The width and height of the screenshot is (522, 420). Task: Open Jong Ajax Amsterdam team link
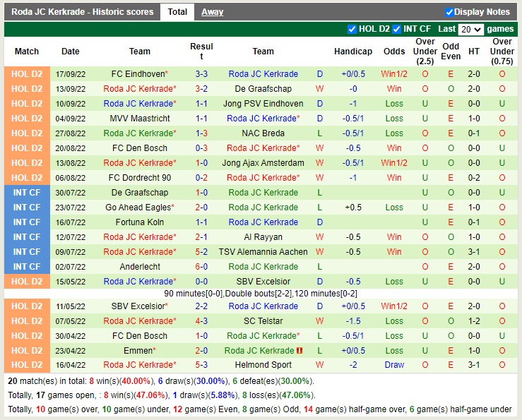263,163
